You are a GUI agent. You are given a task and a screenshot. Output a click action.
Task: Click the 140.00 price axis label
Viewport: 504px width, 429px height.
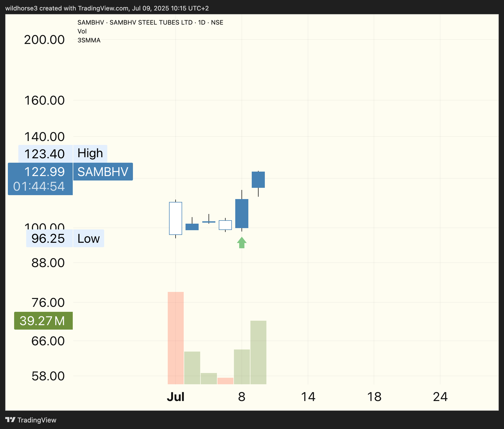(44, 137)
